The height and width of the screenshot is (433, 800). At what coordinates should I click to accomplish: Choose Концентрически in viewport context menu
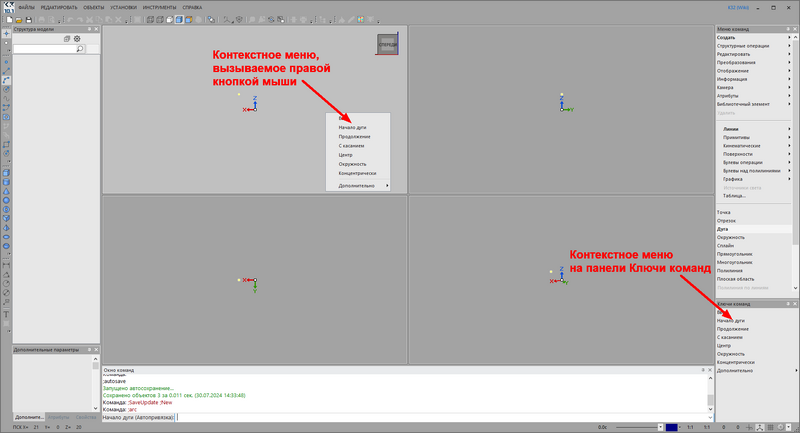click(x=358, y=173)
